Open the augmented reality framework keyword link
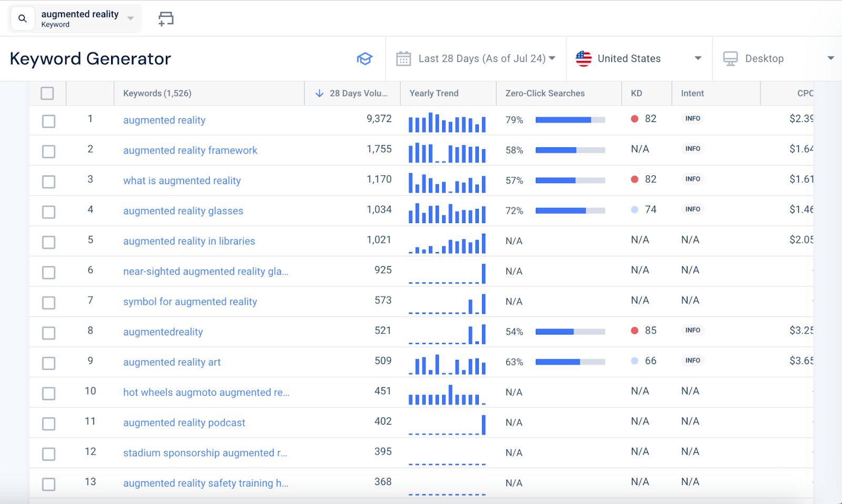The width and height of the screenshot is (842, 504). pyautogui.click(x=190, y=150)
